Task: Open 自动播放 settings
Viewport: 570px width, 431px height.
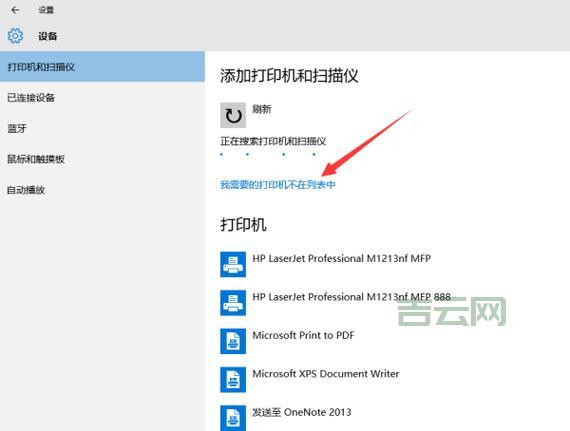Action: point(103,190)
